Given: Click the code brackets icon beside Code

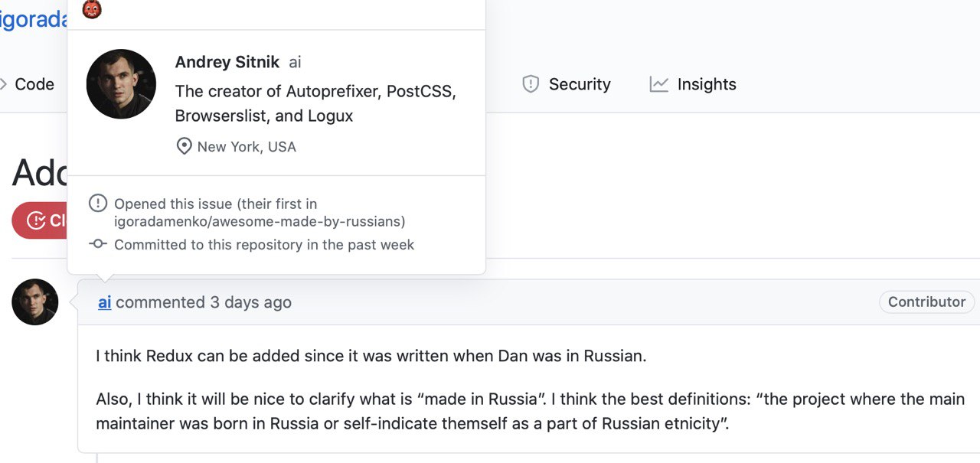Looking at the screenshot, I should pos(3,84).
